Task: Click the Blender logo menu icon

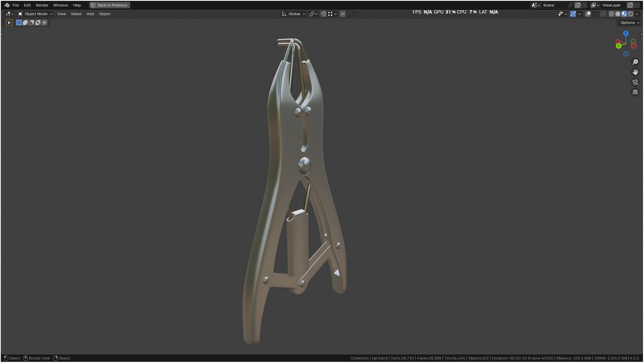Action: tap(7, 5)
